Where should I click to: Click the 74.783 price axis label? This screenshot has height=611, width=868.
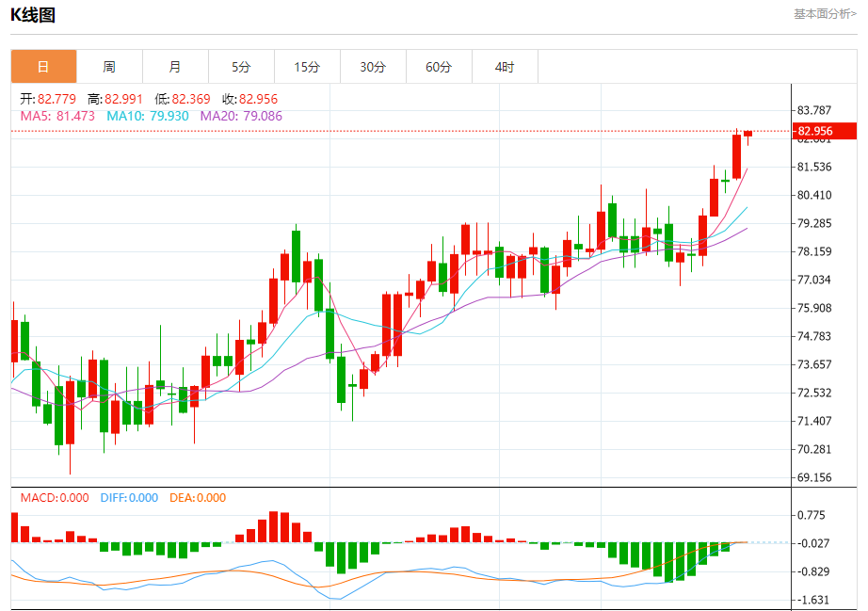814,336
